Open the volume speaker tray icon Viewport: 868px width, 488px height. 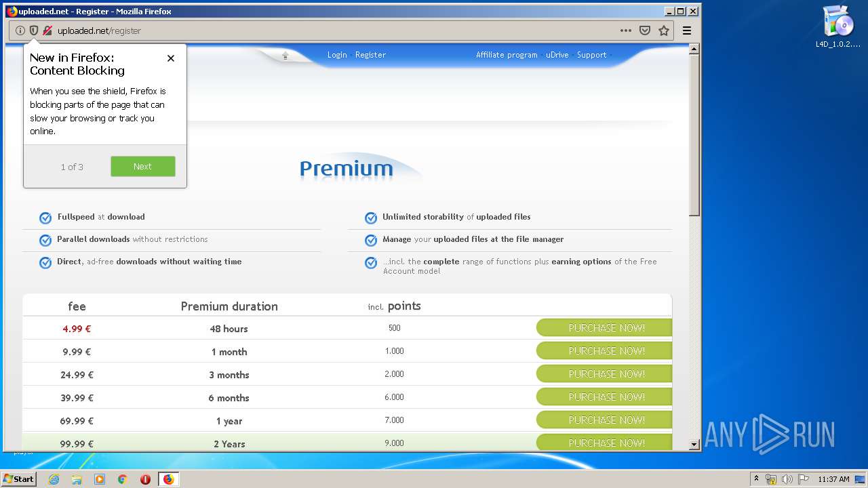coord(787,479)
